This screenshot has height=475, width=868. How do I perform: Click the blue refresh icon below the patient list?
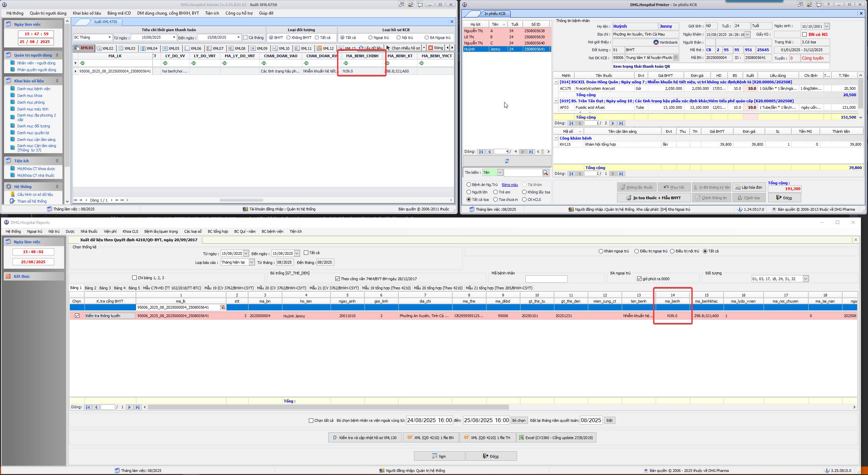point(507,161)
